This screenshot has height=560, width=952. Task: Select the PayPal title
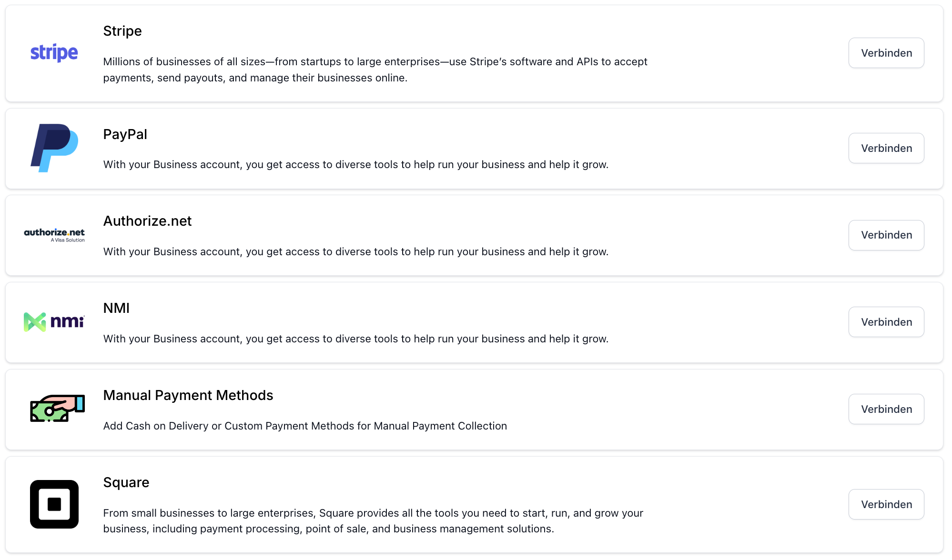point(125,134)
